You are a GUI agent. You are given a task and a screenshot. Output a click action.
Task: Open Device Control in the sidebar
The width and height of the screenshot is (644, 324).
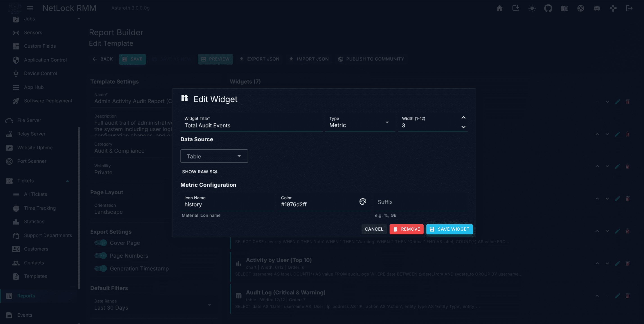pyautogui.click(x=40, y=73)
